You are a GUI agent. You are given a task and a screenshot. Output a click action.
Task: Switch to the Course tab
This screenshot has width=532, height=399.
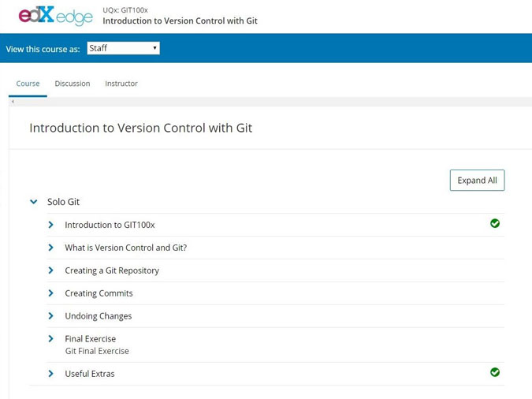click(28, 84)
